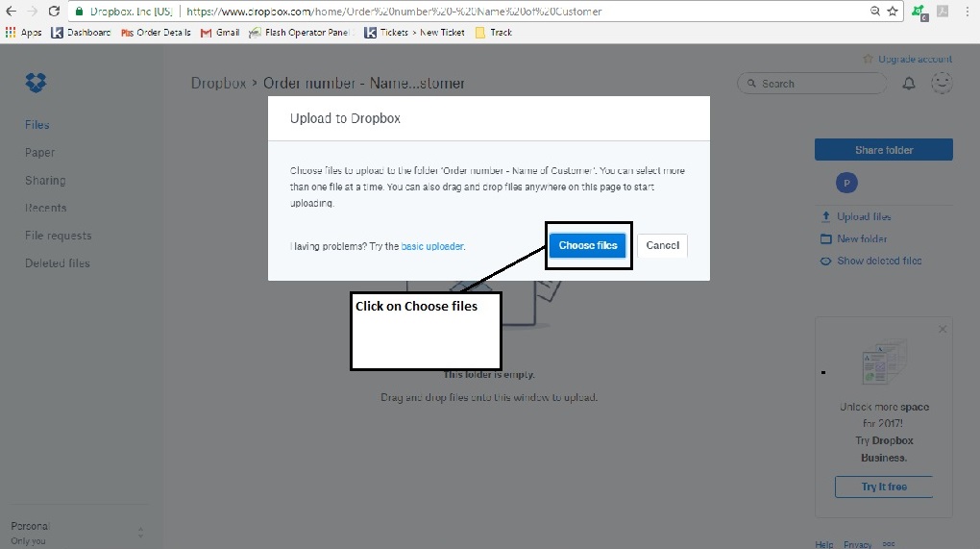
Task: Click Cancel in the upload dialog
Action: tap(663, 245)
